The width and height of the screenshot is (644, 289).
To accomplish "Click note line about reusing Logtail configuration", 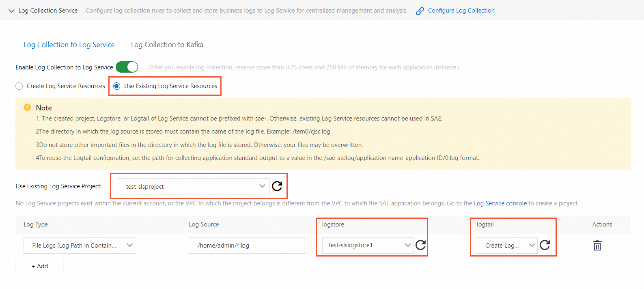I will click(258, 158).
